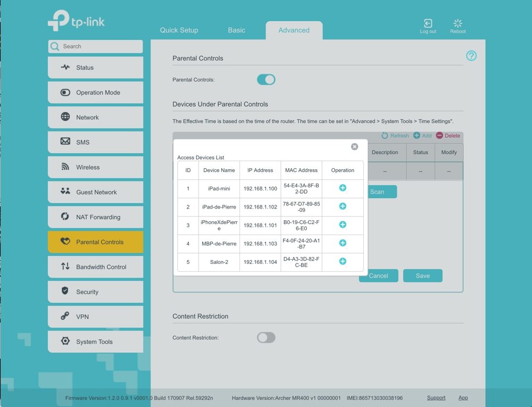This screenshot has width=532, height=407.
Task: Enable the Content Restriction toggle
Action: pos(266,338)
